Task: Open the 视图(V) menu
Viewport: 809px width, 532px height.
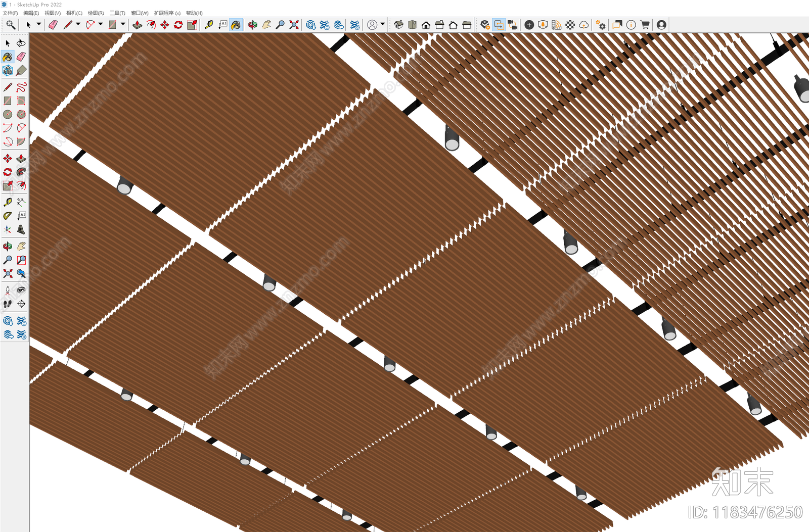Action: [x=53, y=13]
